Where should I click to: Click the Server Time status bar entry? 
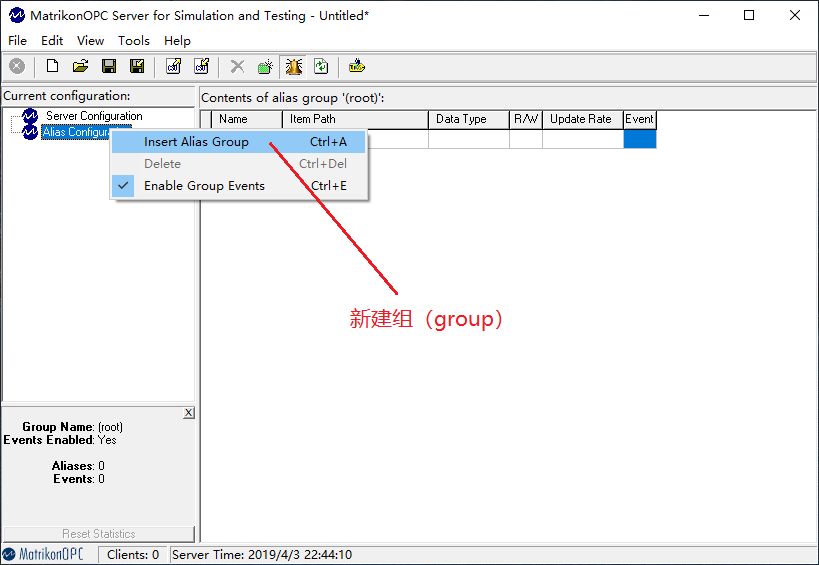point(262,555)
